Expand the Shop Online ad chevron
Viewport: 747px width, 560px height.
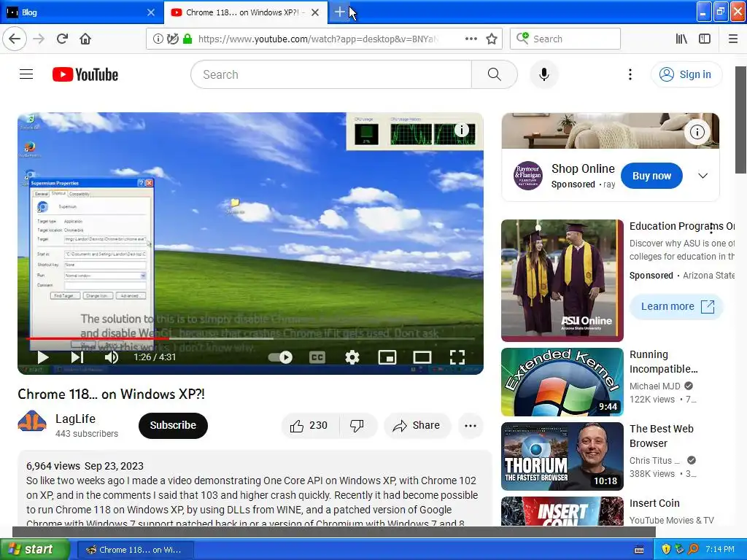703,176
